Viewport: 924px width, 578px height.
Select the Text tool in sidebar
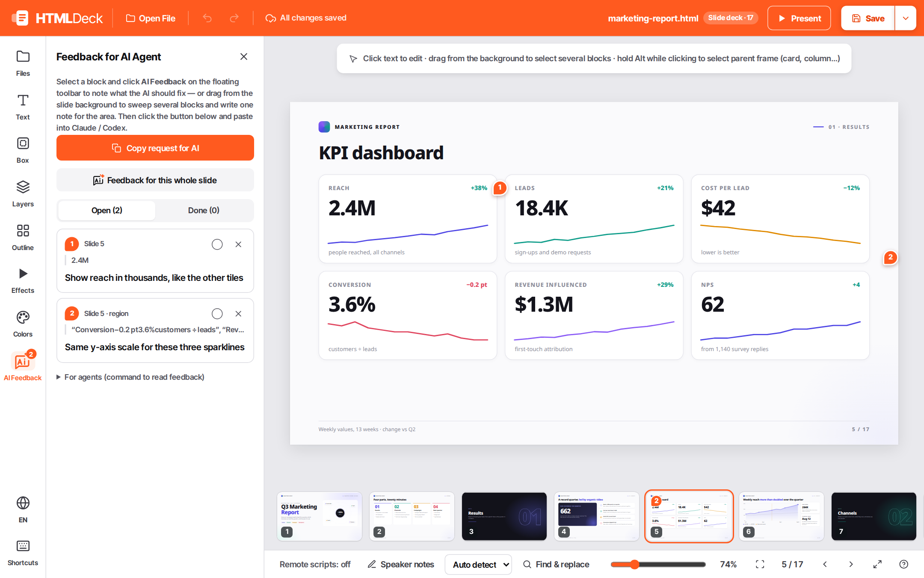[x=23, y=107]
